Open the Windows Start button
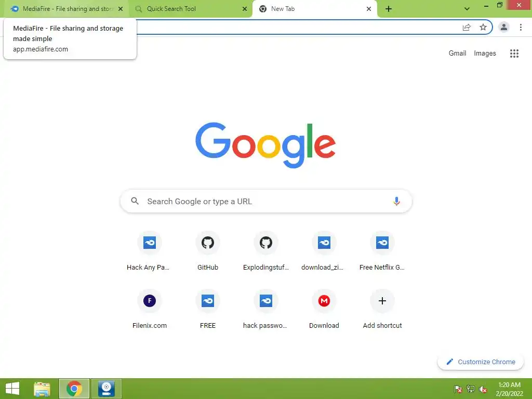 (12, 389)
